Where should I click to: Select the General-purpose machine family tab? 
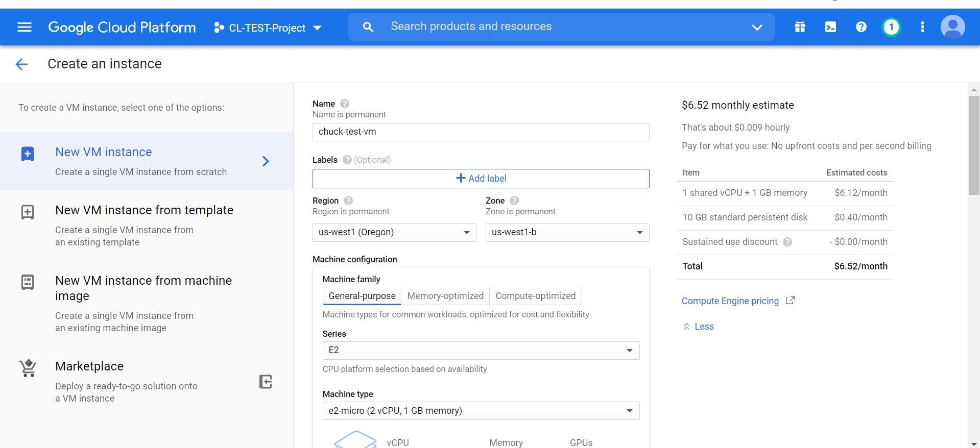(x=362, y=296)
